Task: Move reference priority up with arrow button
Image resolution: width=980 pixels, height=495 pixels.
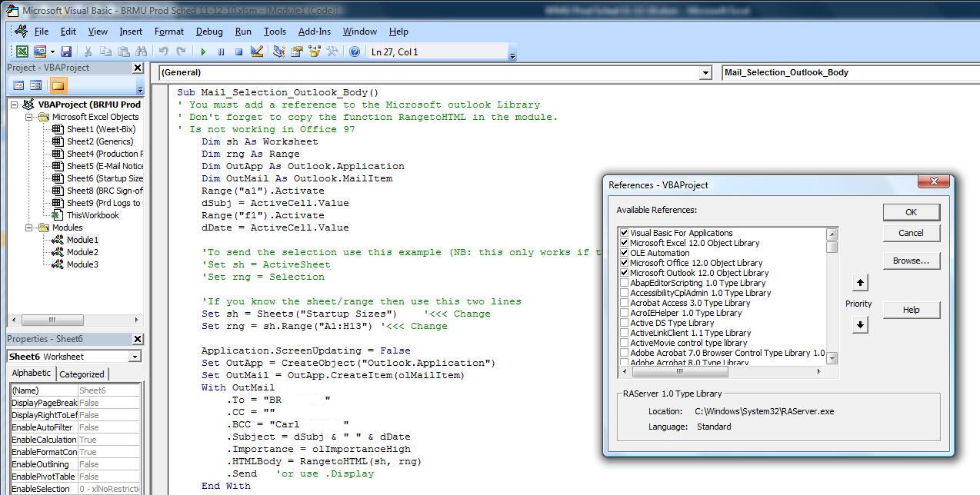Action: click(x=860, y=283)
